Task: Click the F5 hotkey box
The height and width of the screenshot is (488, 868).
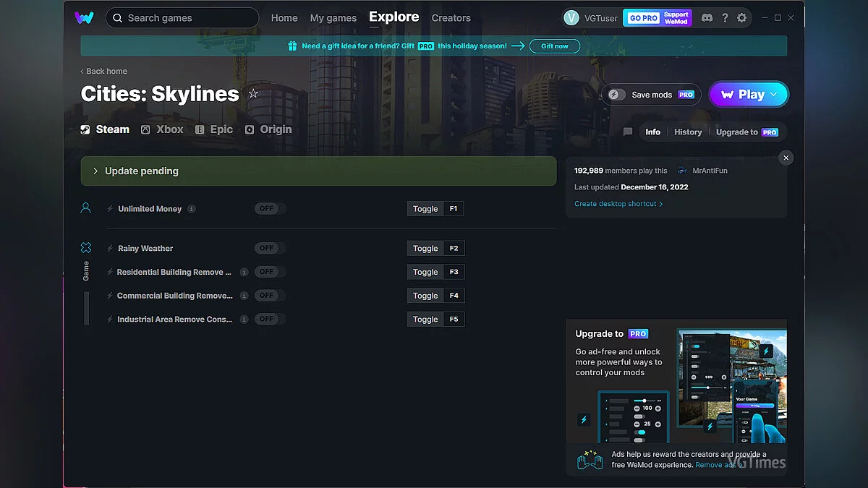Action: (454, 320)
